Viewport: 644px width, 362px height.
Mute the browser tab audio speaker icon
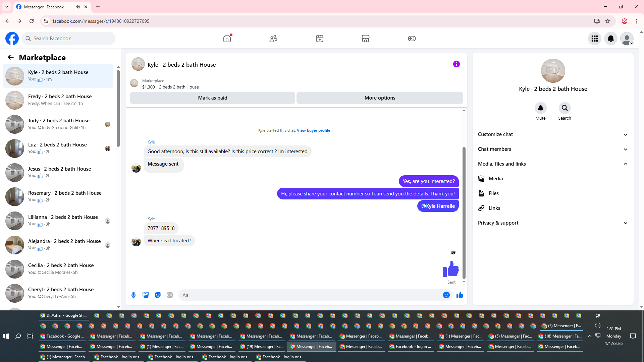click(78, 7)
